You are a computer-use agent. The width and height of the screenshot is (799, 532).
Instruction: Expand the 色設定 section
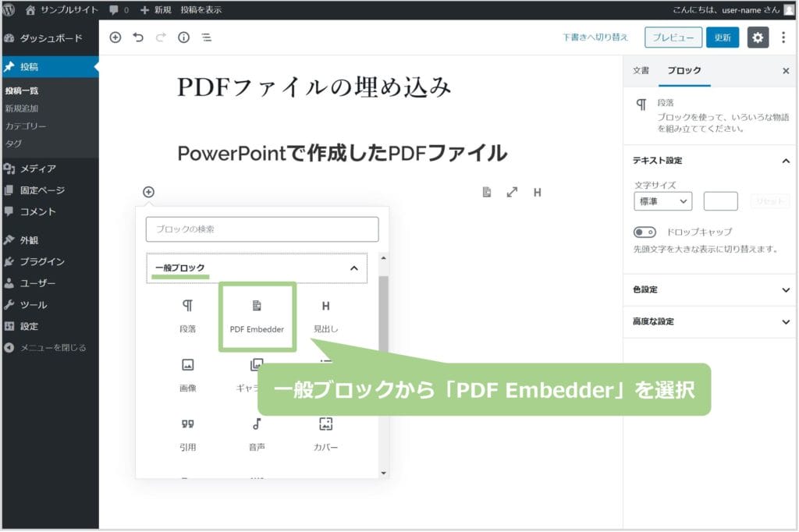[710, 289]
